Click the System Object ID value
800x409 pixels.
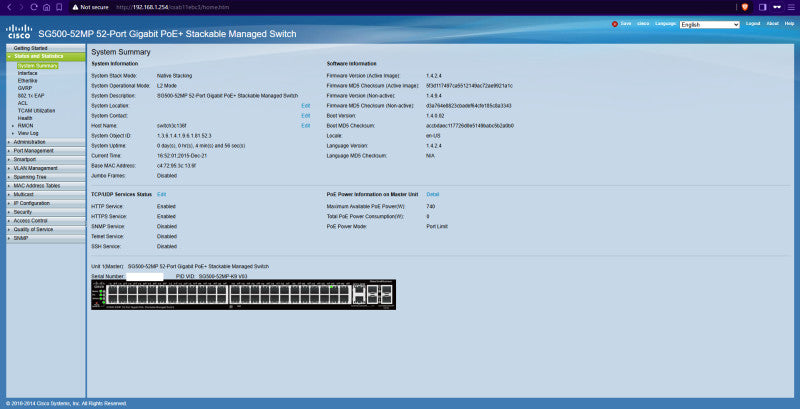click(184, 136)
